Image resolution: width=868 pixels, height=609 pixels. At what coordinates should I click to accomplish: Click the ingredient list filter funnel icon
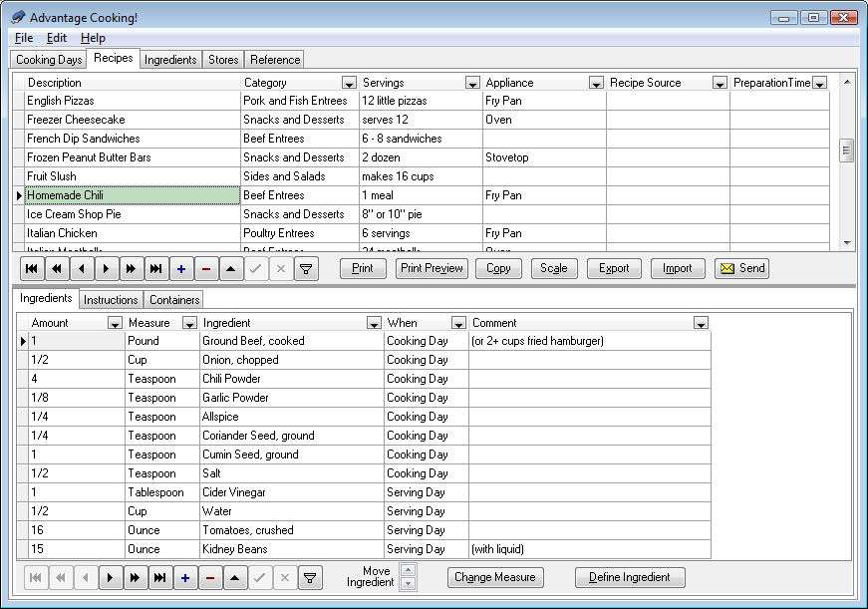tap(310, 577)
